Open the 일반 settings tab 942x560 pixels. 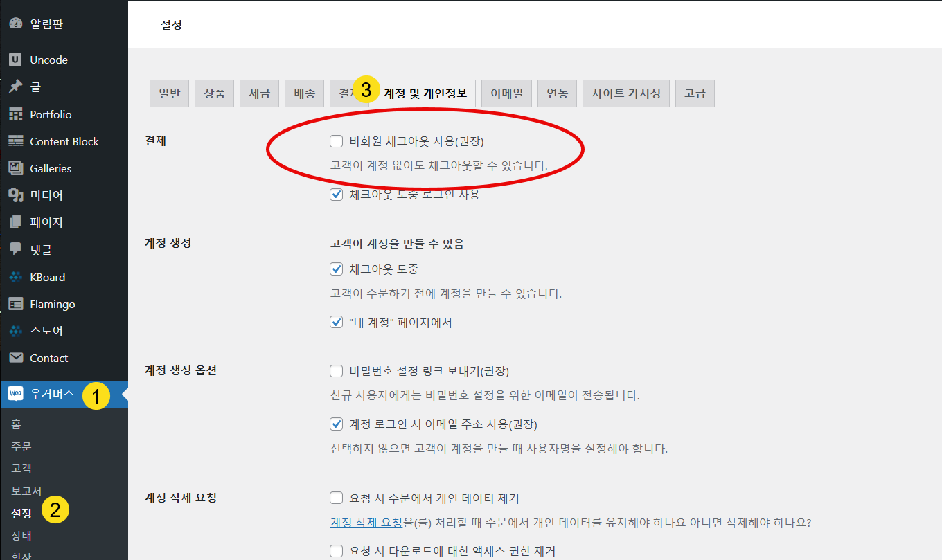[x=169, y=92]
